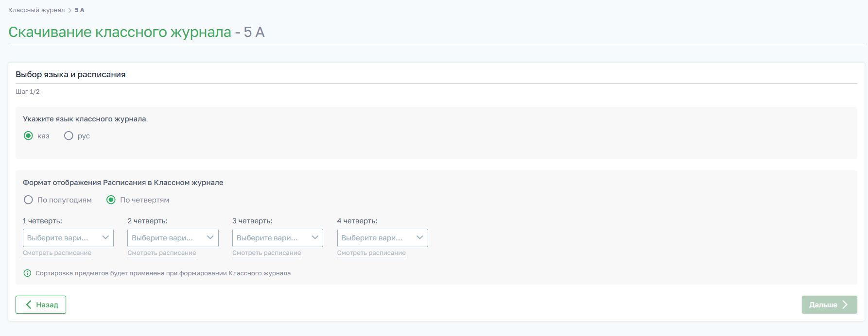Open the 2 четверть dropdown

click(173, 238)
